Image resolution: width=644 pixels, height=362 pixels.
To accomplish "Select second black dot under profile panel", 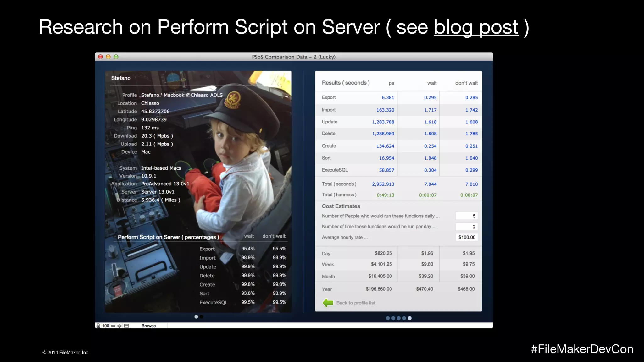I will pos(201,317).
